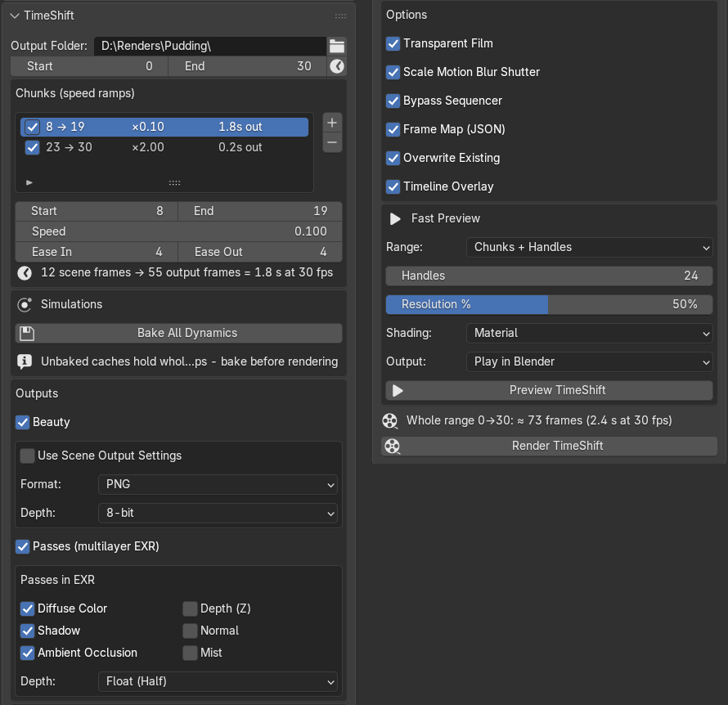
Task: Enable Normal pass
Action: pyautogui.click(x=190, y=631)
